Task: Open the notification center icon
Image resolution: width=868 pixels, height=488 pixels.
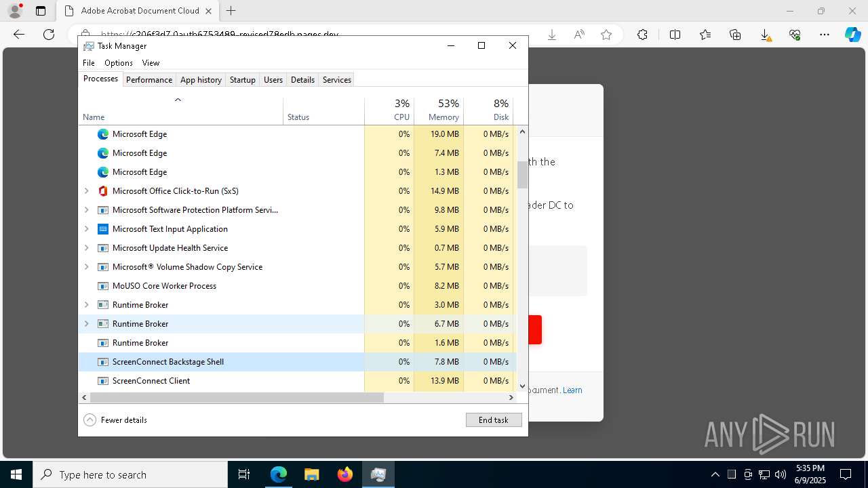Action: (x=846, y=474)
